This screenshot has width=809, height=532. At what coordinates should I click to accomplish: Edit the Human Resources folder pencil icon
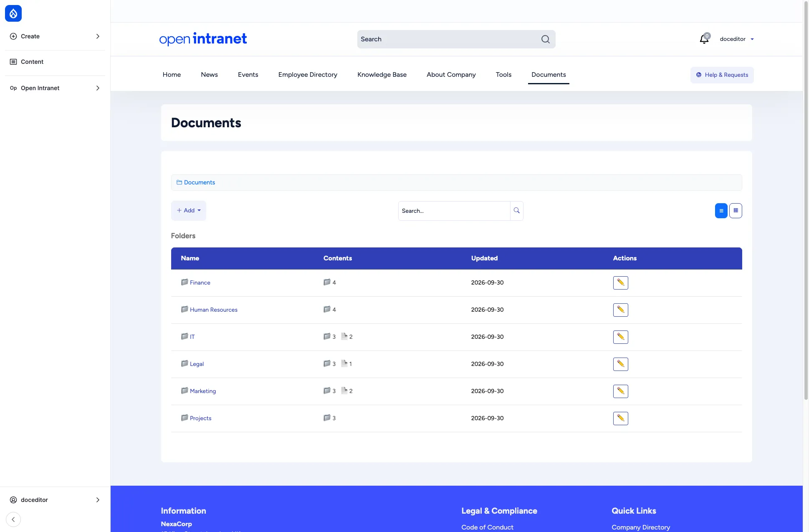click(x=621, y=310)
